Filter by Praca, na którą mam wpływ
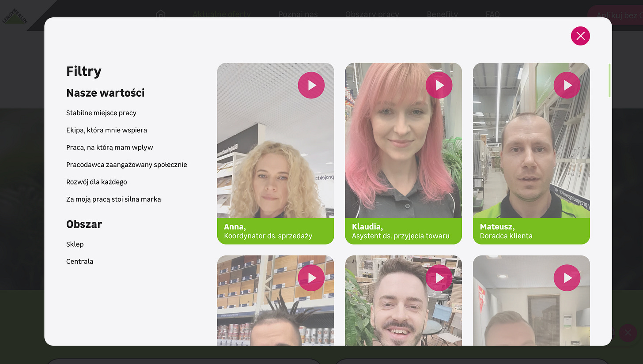643x364 pixels. pos(110,147)
